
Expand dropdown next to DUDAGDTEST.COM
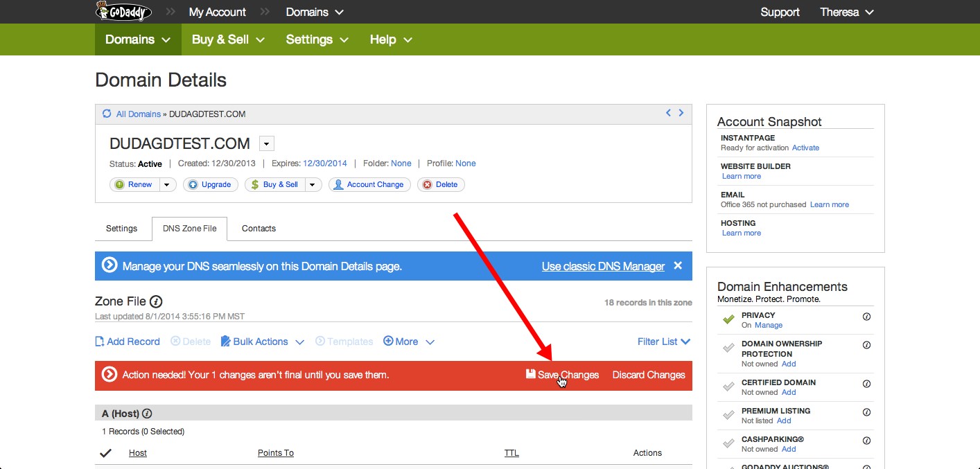[267, 143]
